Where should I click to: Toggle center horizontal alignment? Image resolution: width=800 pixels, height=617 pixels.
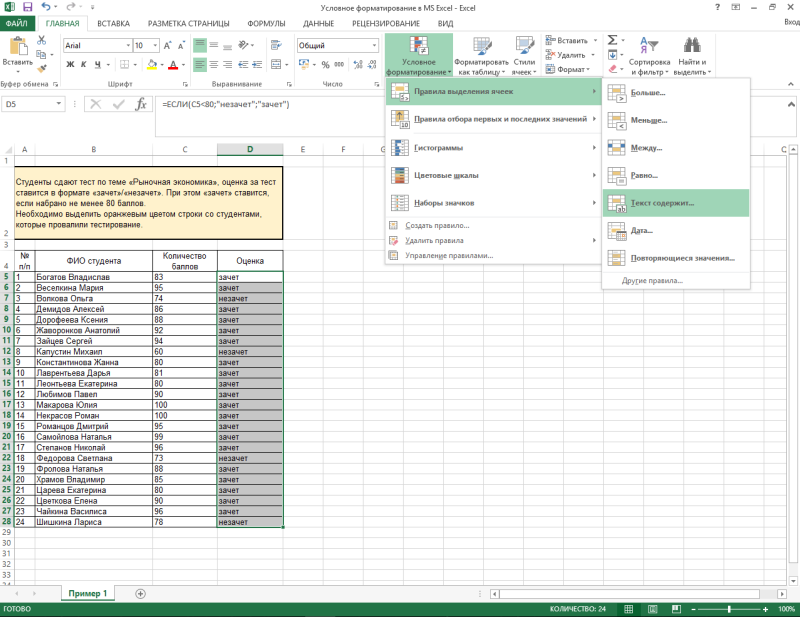(x=214, y=65)
